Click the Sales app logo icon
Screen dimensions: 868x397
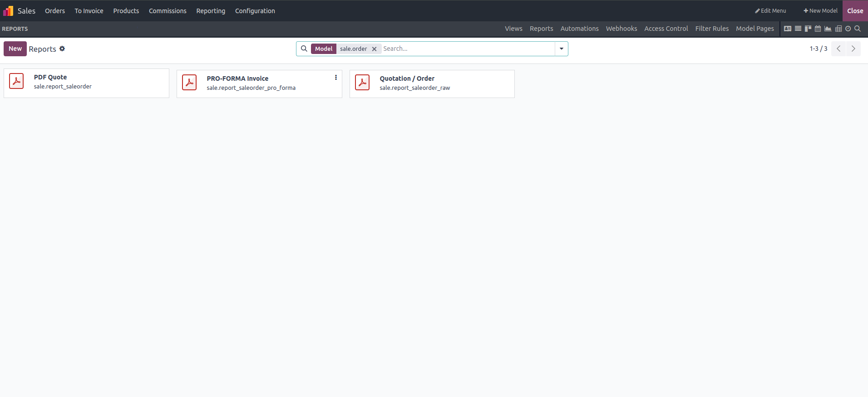tap(8, 10)
